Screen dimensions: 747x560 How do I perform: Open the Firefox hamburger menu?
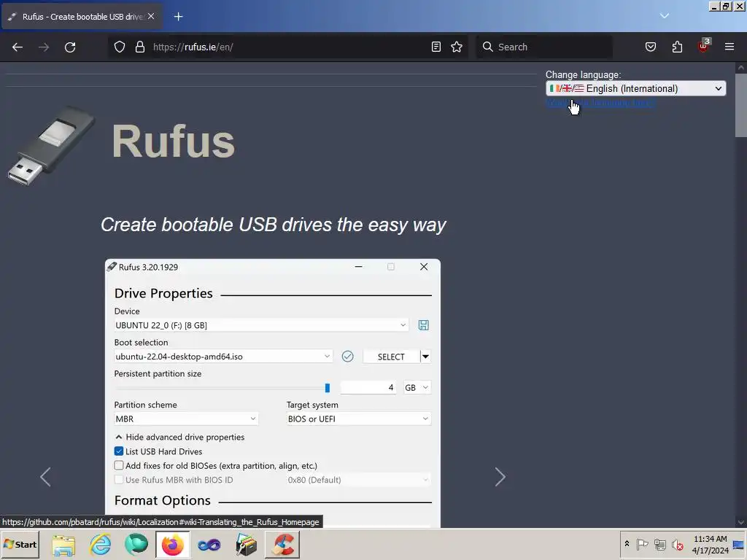(729, 47)
